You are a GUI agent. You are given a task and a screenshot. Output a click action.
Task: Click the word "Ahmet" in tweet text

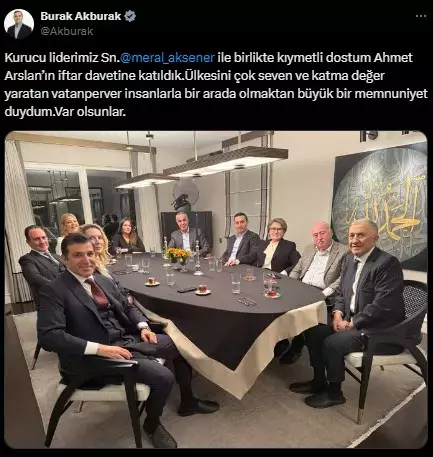(x=393, y=58)
